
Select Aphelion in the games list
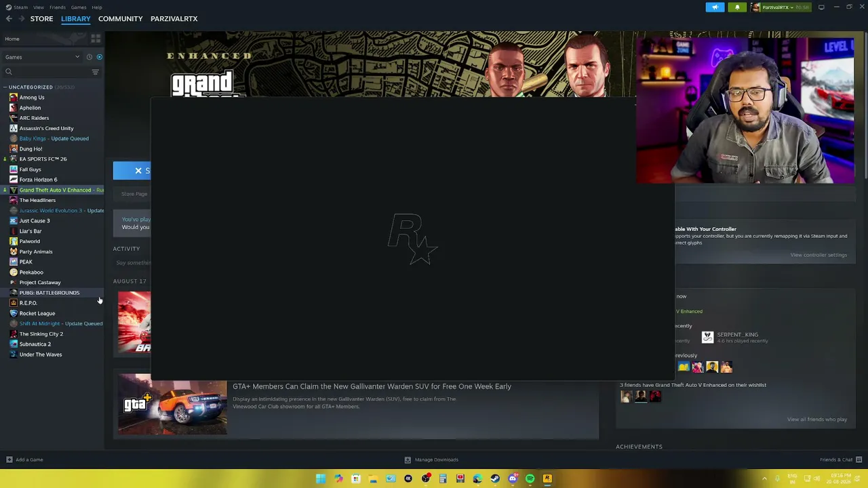tap(30, 108)
